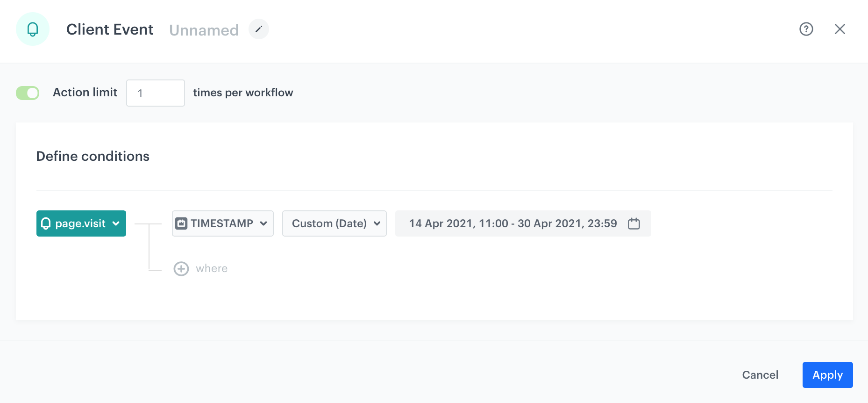Click the calendar icon in the date range field

[x=633, y=223]
